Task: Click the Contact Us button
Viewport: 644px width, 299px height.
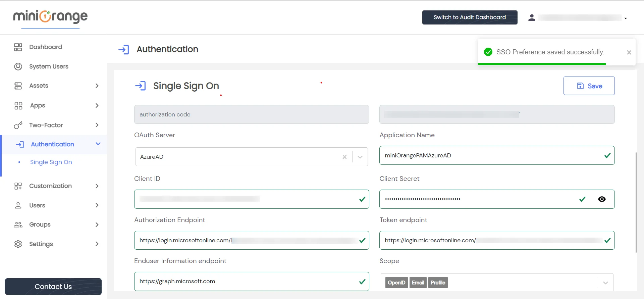Action: tap(53, 287)
